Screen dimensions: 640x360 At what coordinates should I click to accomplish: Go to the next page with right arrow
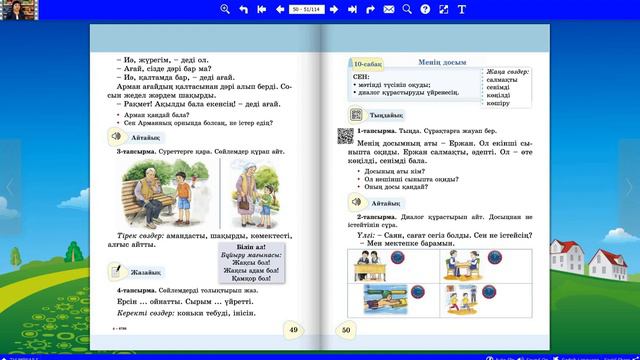334,9
